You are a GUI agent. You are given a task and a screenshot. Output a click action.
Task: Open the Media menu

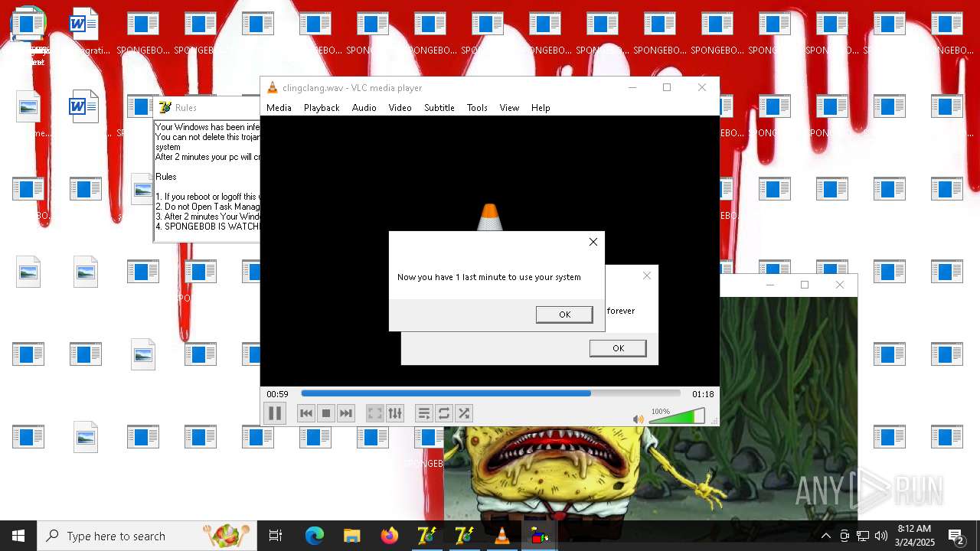(x=279, y=108)
